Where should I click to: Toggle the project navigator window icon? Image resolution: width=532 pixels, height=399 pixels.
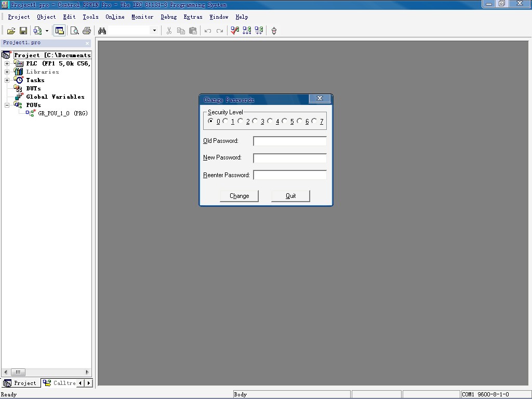[59, 31]
